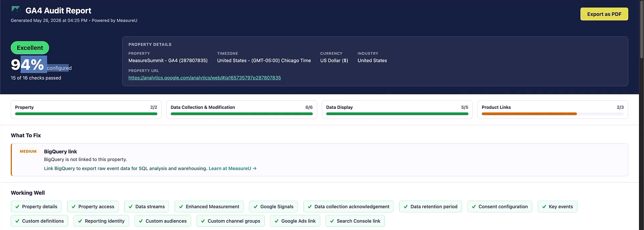Click the Enhanced Measurement chip
This screenshot has width=644, height=230.
pos(209,207)
